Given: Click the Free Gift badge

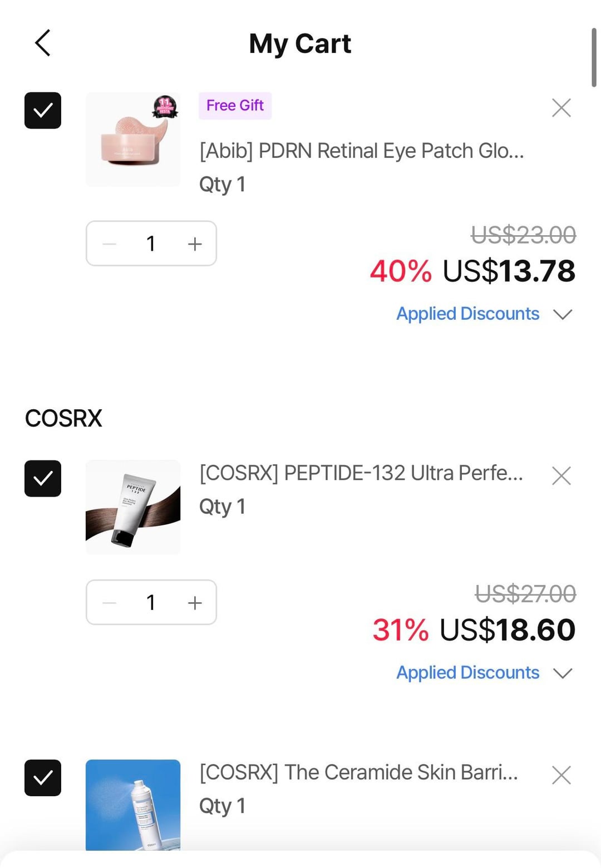Looking at the screenshot, I should 235,106.
